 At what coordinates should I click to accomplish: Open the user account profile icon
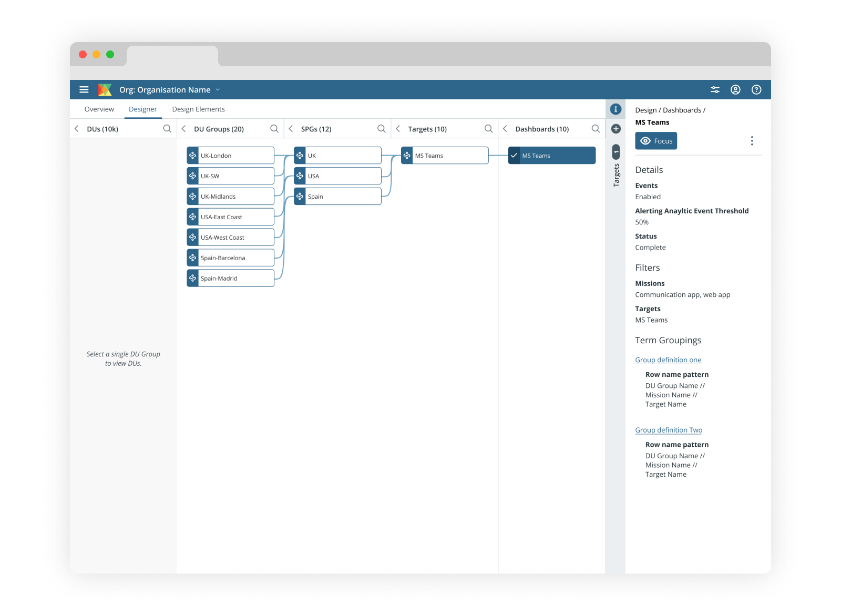[x=735, y=90]
